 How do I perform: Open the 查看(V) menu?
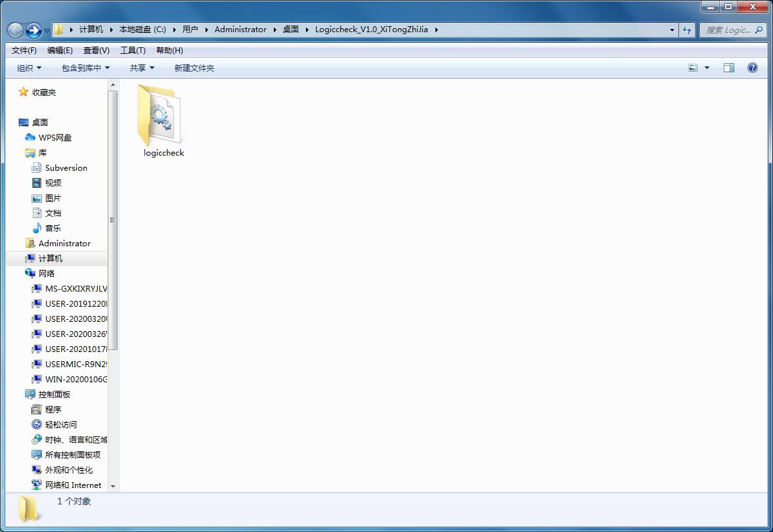pyautogui.click(x=96, y=51)
